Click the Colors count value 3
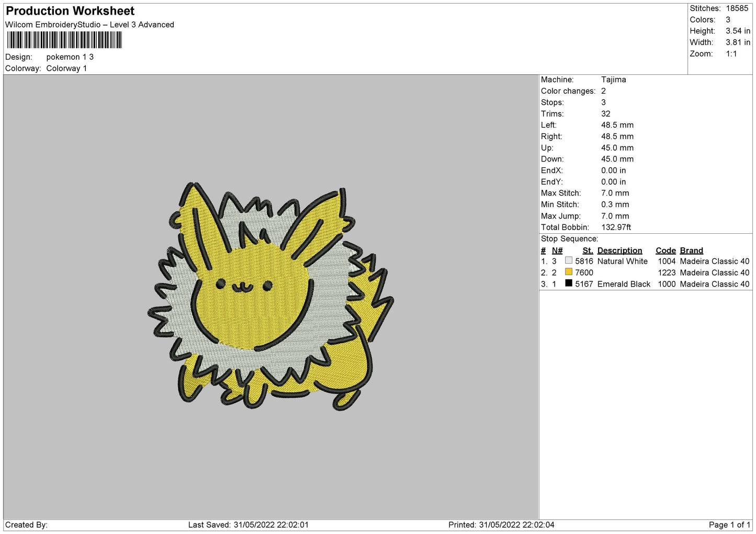The image size is (756, 534). pyautogui.click(x=728, y=20)
